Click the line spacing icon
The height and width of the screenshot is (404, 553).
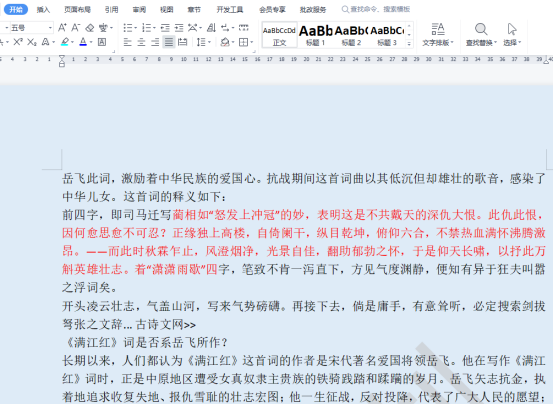(x=201, y=42)
